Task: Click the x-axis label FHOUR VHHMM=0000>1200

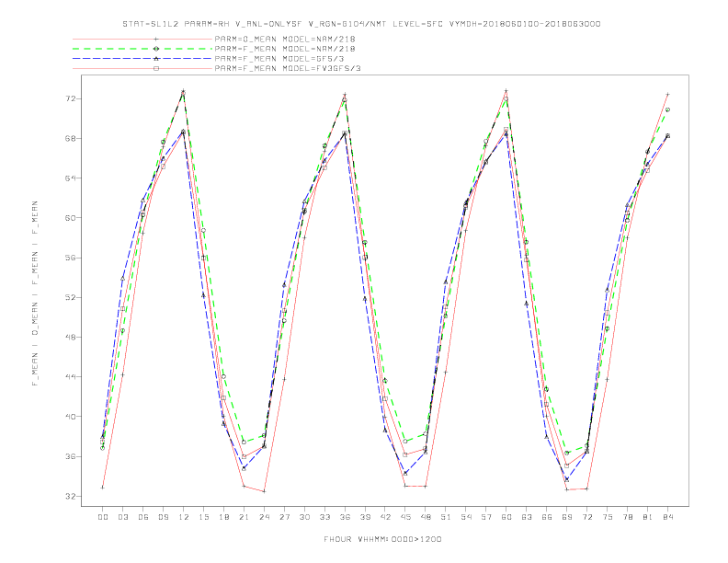Action: pyautogui.click(x=382, y=539)
